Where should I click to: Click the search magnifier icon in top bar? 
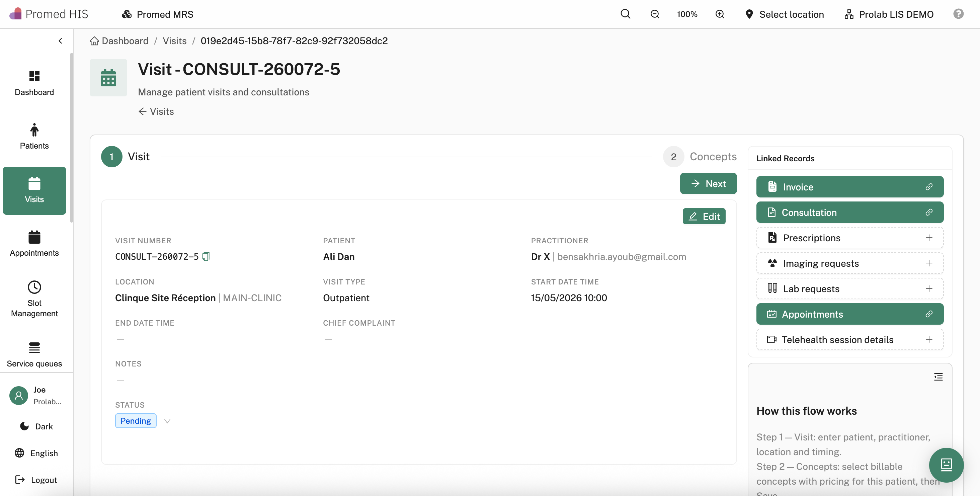[x=626, y=14]
